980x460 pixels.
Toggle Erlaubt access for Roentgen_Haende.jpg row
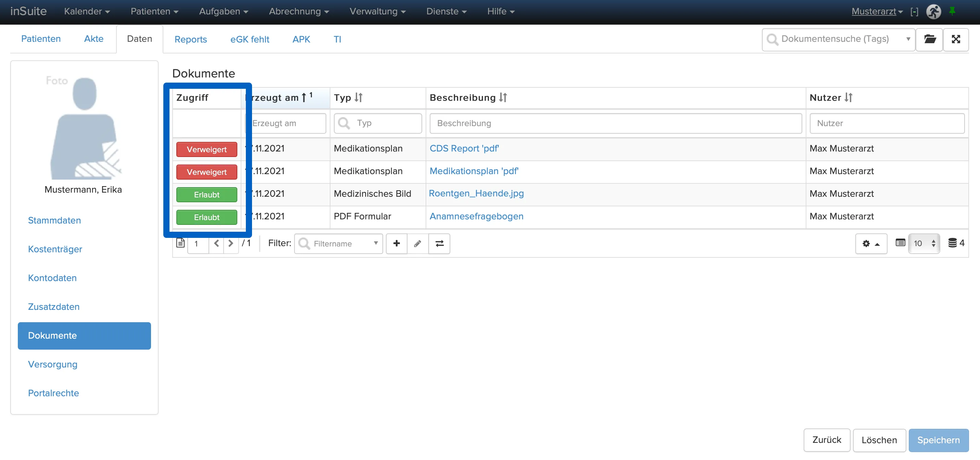[x=206, y=195]
